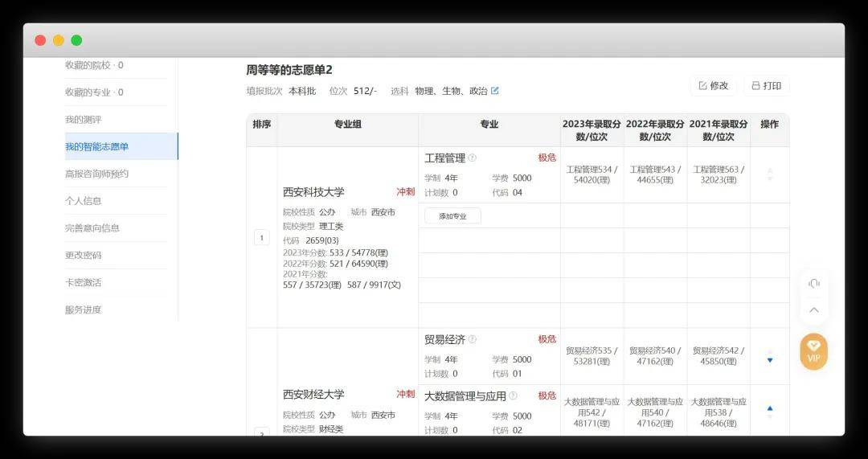Click cell 工程管理563 / 32023(理)
Viewport: 868px width, 459px height.
pyautogui.click(x=719, y=175)
